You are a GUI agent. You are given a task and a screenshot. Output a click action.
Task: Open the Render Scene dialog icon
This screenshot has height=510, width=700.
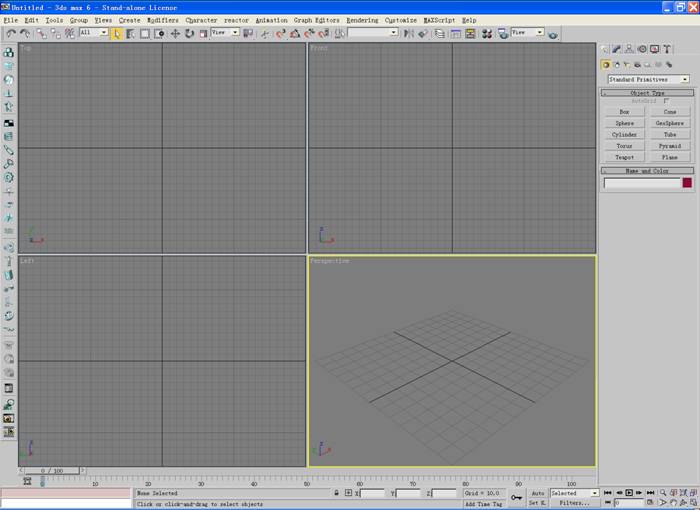click(503, 33)
